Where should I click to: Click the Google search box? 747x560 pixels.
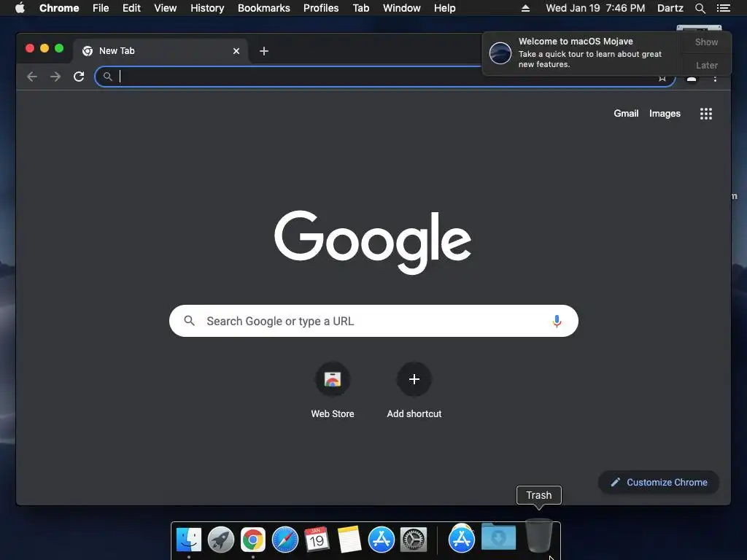[x=373, y=321]
